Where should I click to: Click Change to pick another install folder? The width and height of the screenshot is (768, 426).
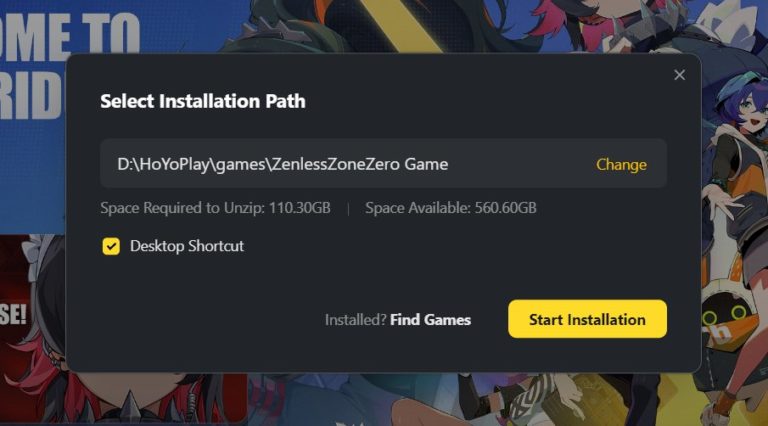[621, 165]
